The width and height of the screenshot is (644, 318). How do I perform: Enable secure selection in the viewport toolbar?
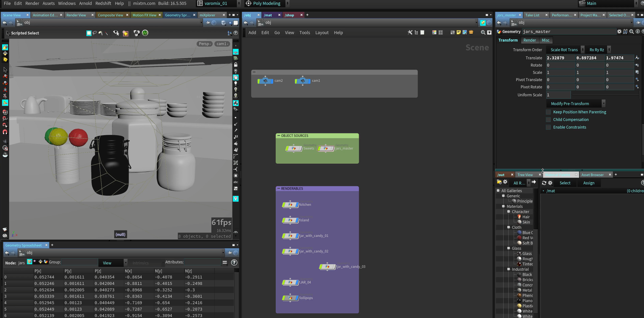[x=126, y=33]
